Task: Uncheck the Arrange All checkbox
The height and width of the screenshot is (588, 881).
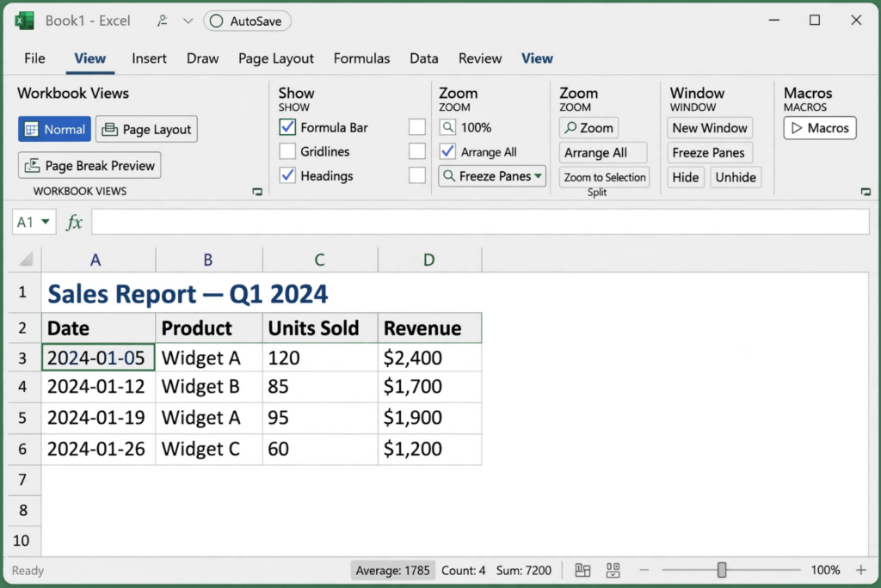Action: (x=447, y=151)
